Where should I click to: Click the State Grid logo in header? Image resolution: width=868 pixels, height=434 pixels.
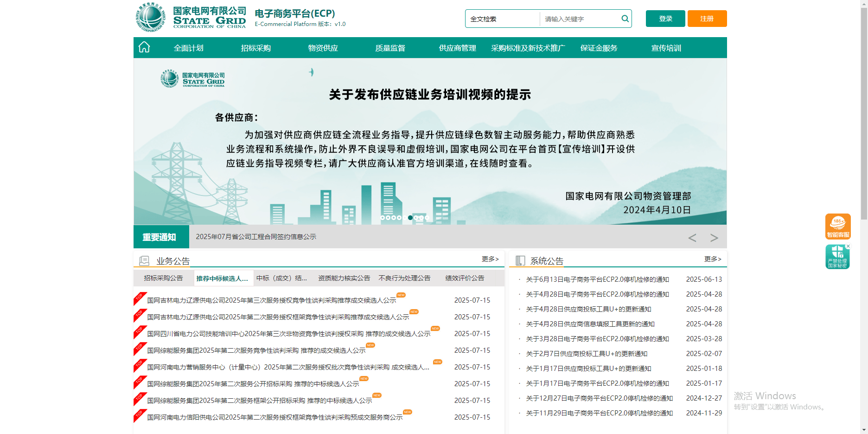(x=191, y=17)
